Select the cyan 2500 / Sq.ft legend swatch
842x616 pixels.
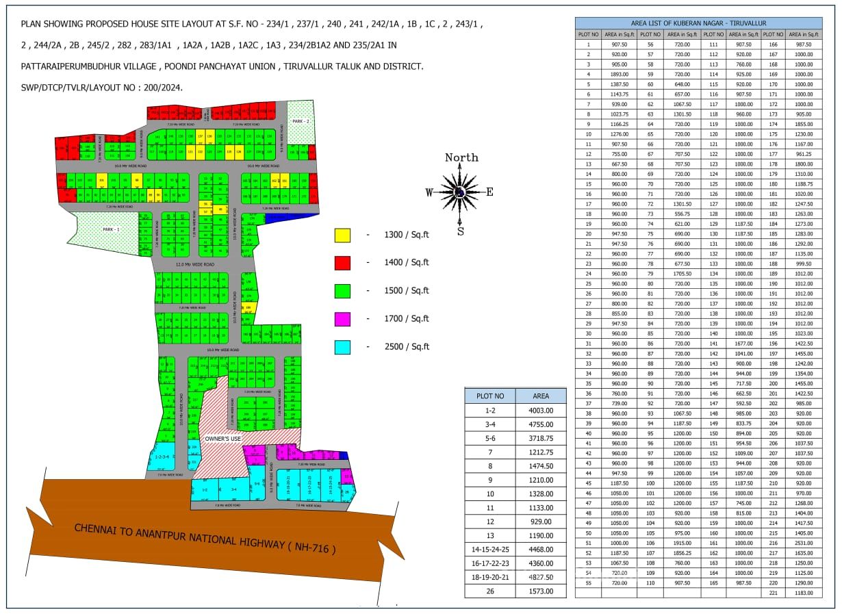[342, 347]
